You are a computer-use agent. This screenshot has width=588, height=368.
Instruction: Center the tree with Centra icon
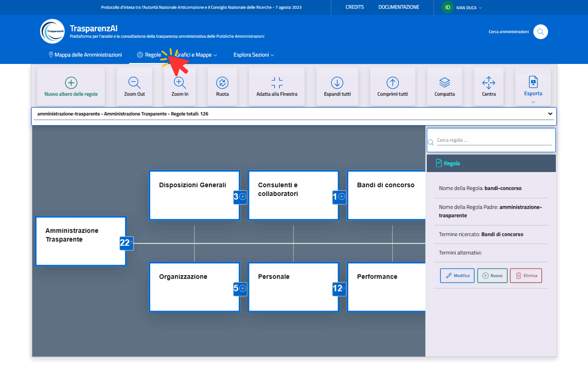tap(489, 83)
